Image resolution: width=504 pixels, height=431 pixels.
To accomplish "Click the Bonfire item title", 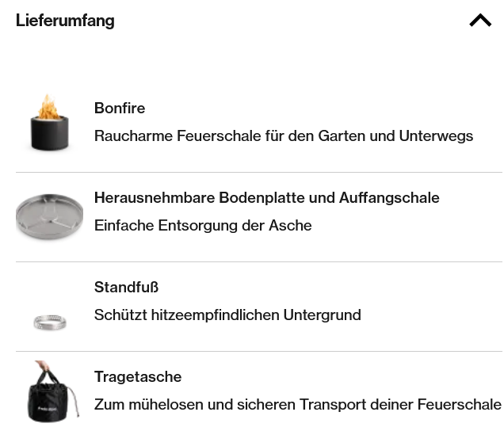I will [120, 108].
